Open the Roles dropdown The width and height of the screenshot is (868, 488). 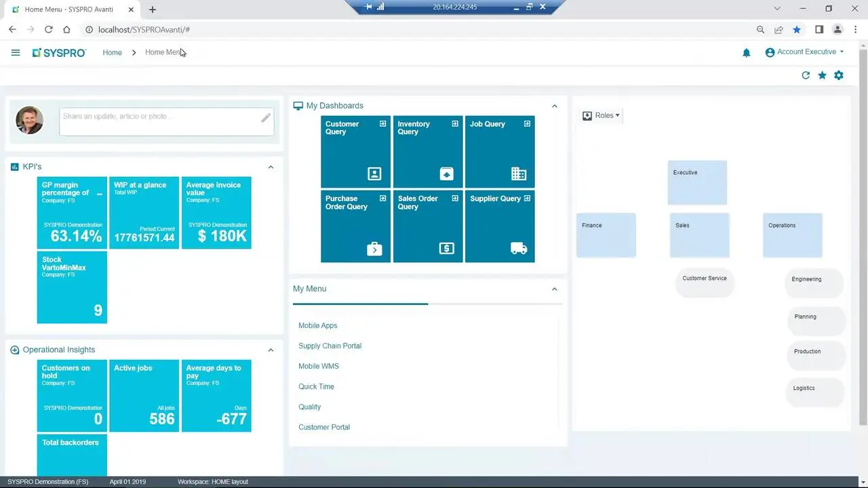(x=601, y=116)
